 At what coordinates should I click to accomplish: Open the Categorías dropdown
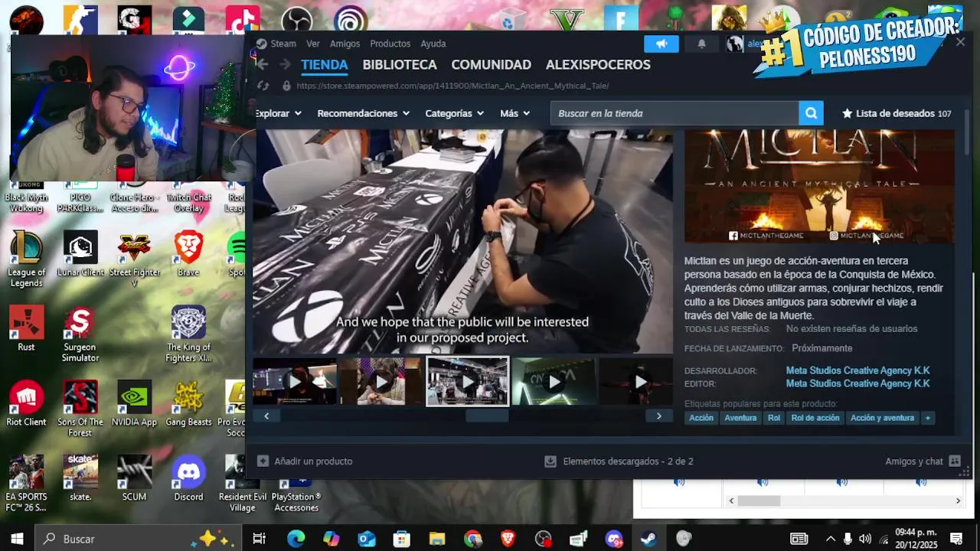tap(455, 113)
